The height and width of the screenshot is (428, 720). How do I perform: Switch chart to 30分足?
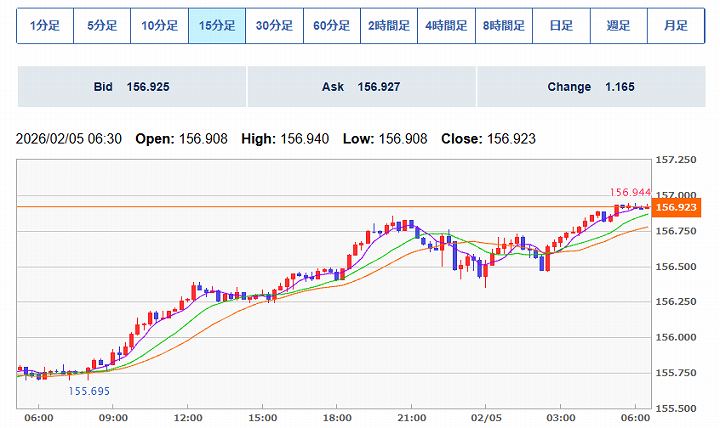tap(274, 26)
